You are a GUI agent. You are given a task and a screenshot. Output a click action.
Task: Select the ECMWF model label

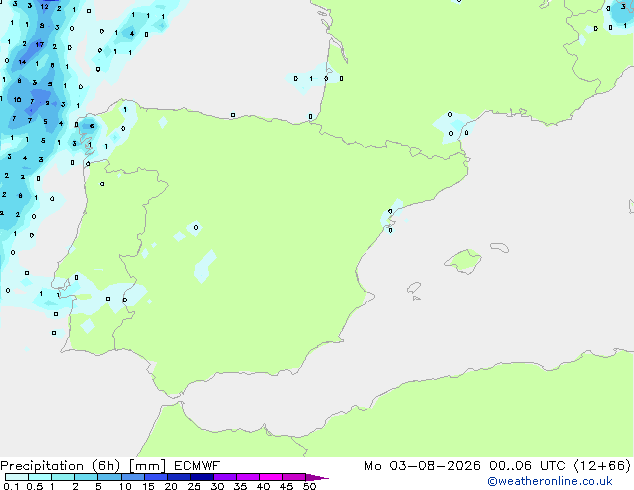[x=197, y=466]
